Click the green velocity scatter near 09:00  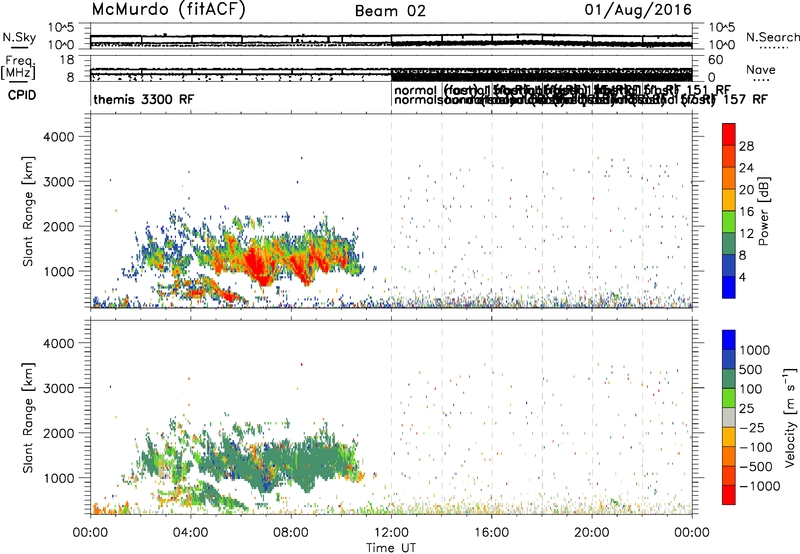311,459
